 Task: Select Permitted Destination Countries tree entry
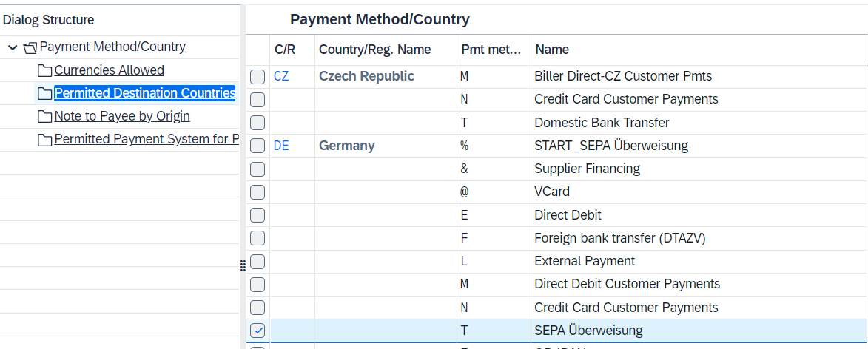[144, 93]
